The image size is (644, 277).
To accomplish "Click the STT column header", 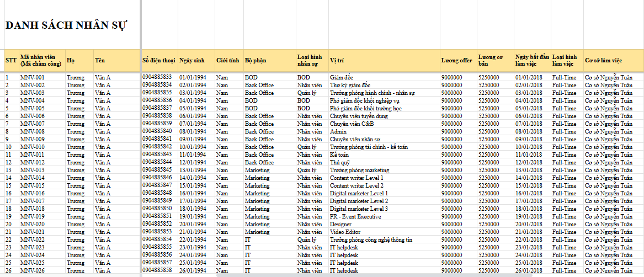I will tap(10, 60).
